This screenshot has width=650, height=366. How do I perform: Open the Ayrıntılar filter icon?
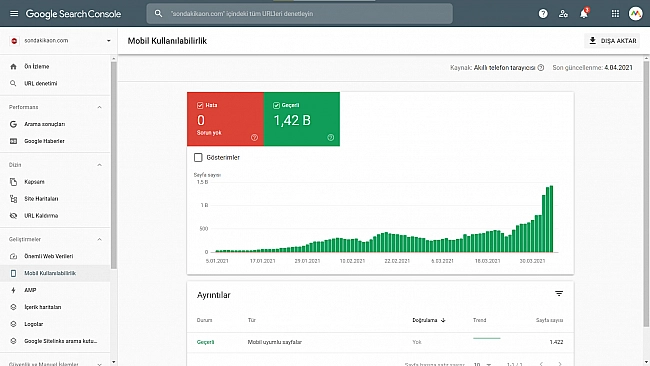click(559, 293)
